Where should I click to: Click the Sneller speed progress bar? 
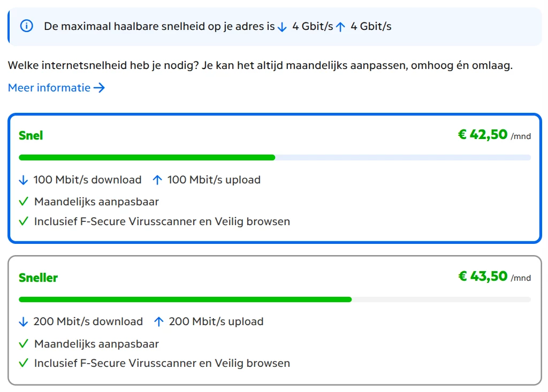(275, 299)
